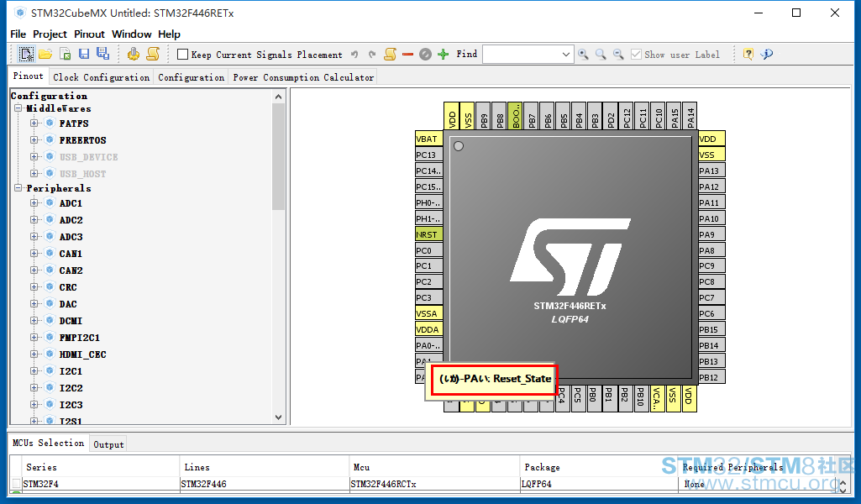Viewport: 861px width, 504px height.
Task: Select the MCUs Selection tab
Action: coord(49,443)
